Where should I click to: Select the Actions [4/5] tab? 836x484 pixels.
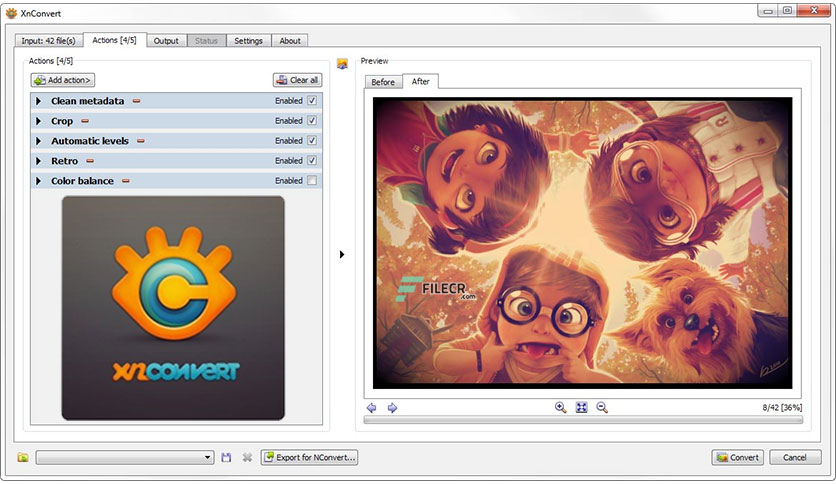point(114,40)
